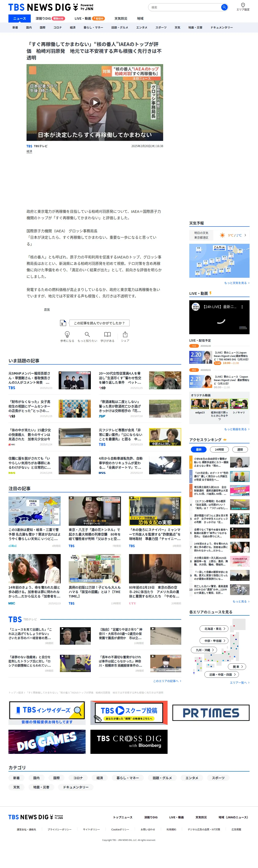Open シノキャリ original video thumbnail

[x=239, y=404]
